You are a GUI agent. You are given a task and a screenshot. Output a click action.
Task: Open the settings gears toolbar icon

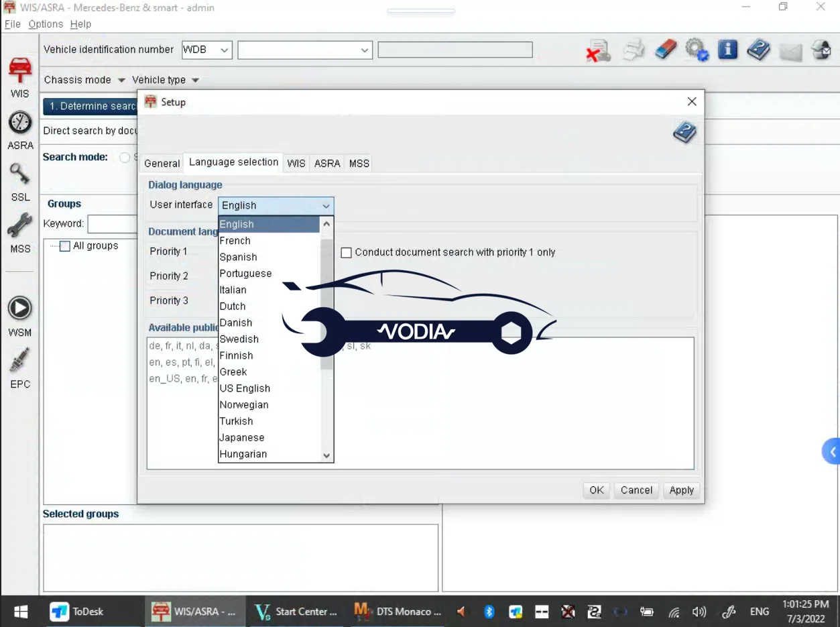coord(697,50)
